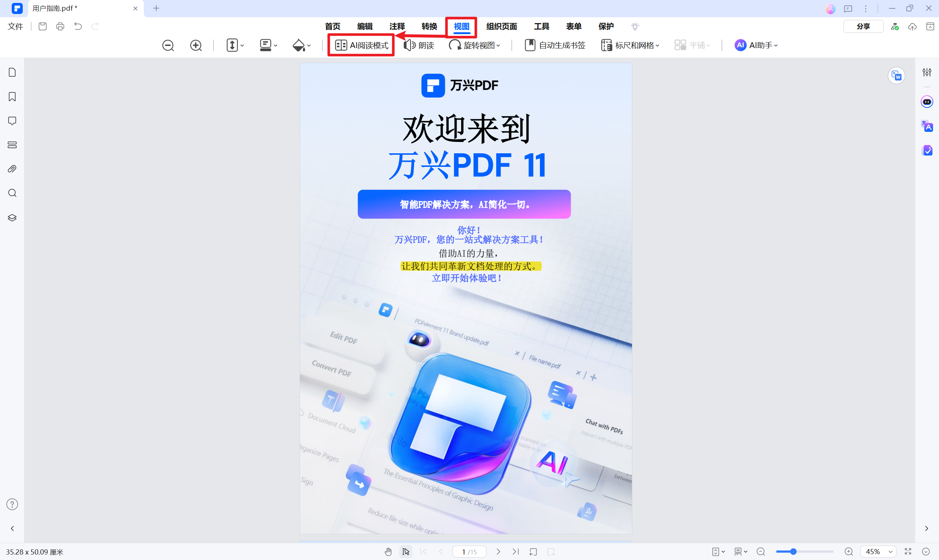Click the help question mark icon
939x560 pixels.
tap(12, 504)
